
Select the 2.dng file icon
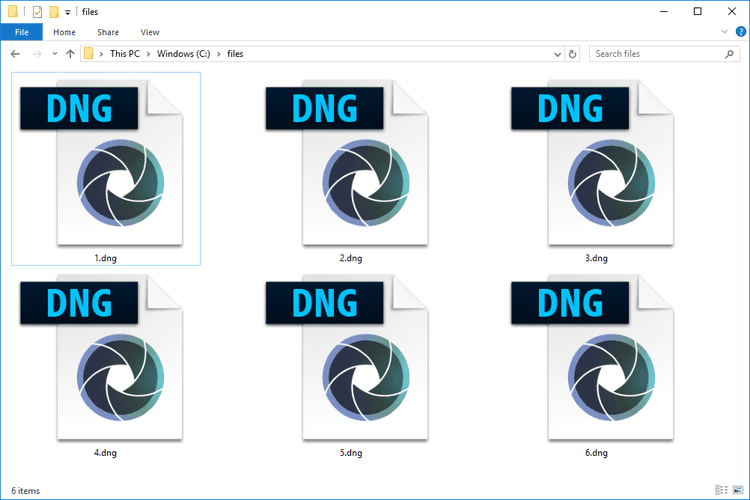[x=347, y=163]
